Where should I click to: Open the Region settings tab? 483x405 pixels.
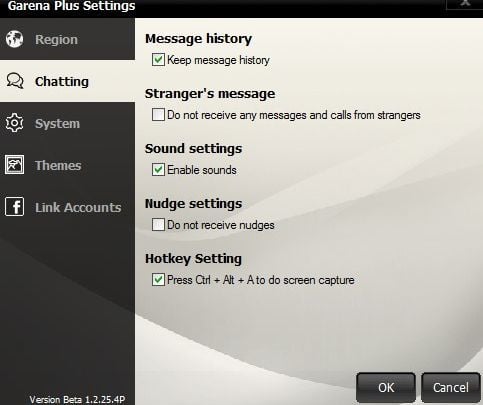pos(67,39)
